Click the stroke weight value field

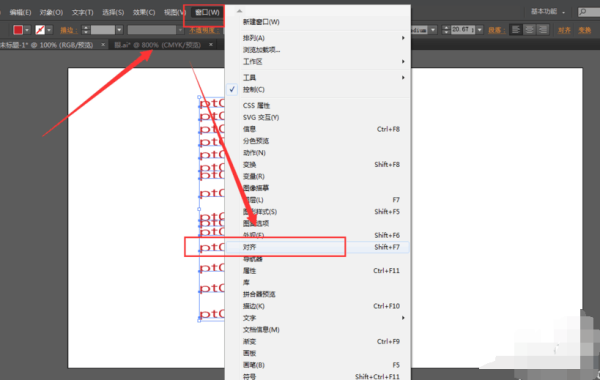103,30
